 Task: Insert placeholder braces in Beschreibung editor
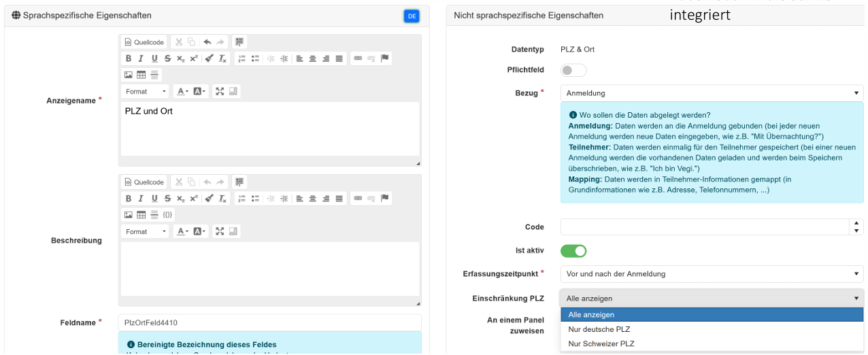167,215
